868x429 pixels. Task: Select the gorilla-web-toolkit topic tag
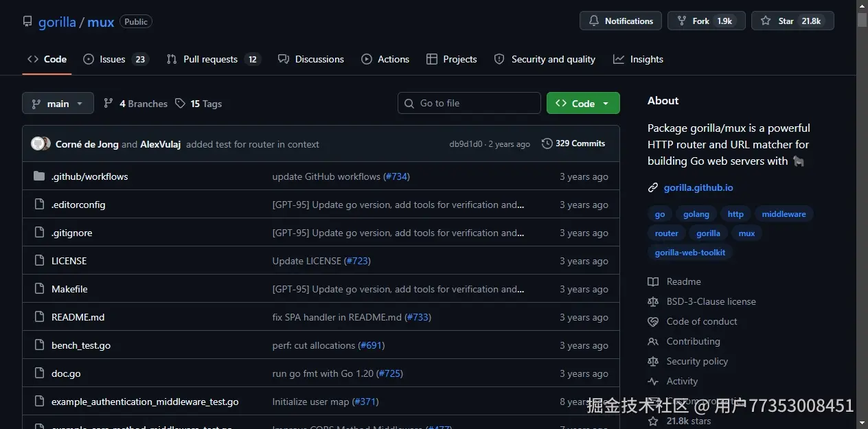690,253
